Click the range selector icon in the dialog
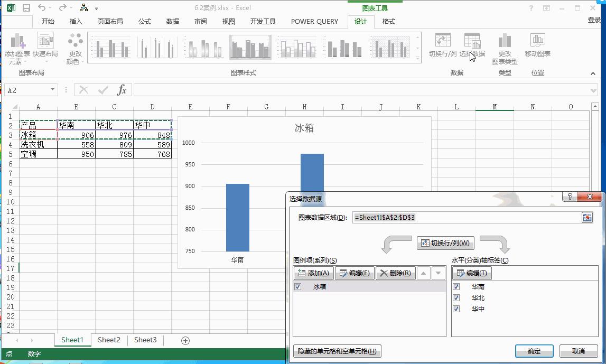Screen dimensions: 606x364 click(x=587, y=217)
